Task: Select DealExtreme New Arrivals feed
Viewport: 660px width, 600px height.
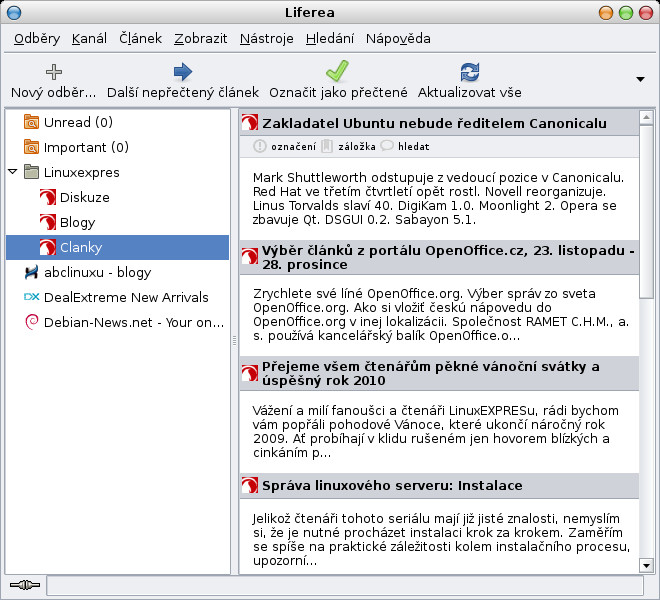Action: click(117, 297)
